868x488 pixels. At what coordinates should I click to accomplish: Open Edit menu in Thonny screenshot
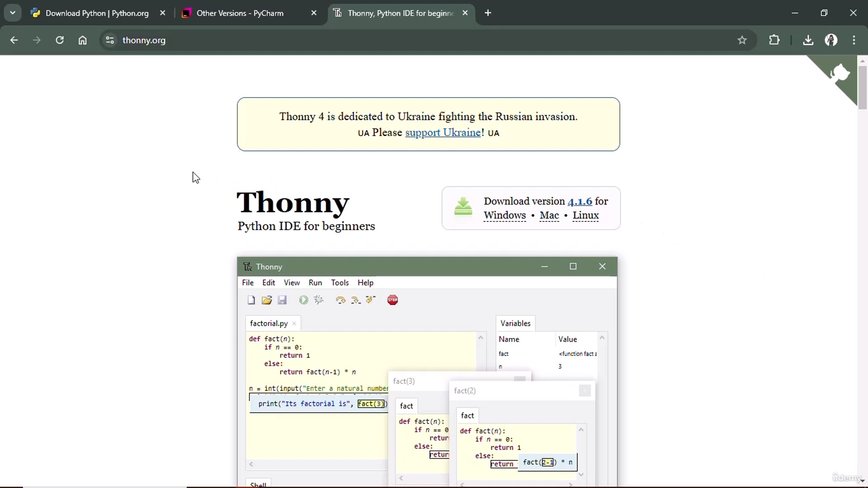click(x=269, y=283)
